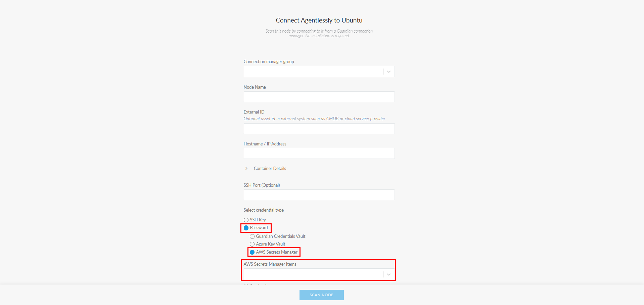The height and width of the screenshot is (305, 644).
Task: Open the Connection manager group dropdown arrow
Action: 389,72
